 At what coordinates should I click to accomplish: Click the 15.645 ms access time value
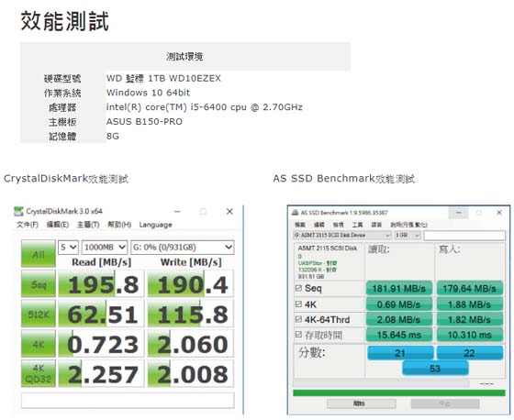pos(399,335)
